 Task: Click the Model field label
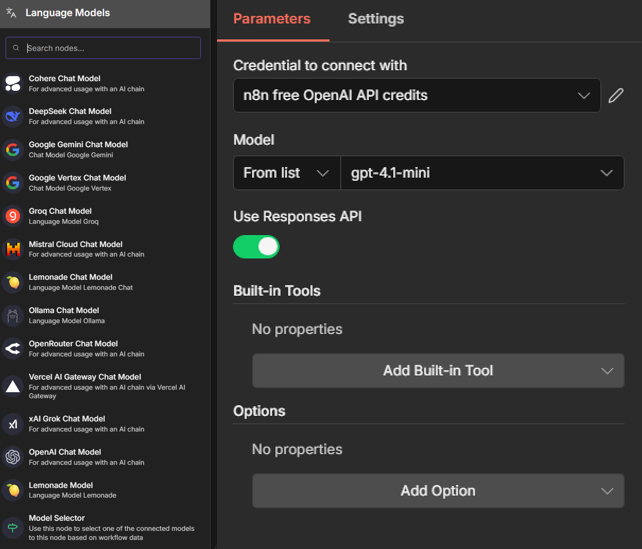[x=254, y=140]
